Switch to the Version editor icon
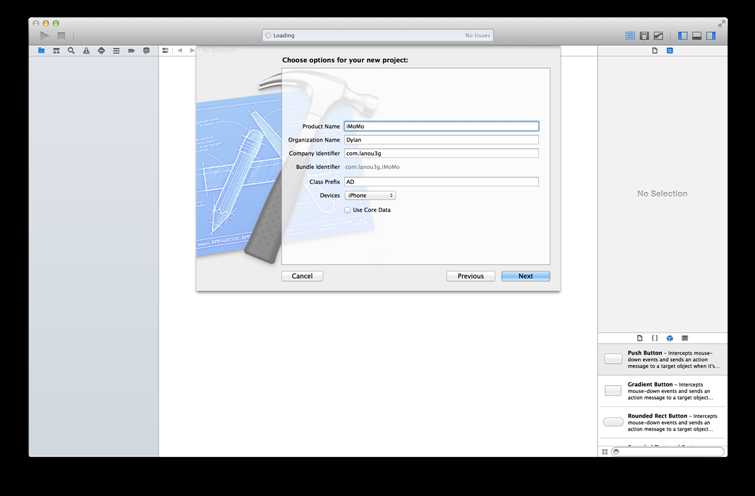755x496 pixels. pos(658,36)
